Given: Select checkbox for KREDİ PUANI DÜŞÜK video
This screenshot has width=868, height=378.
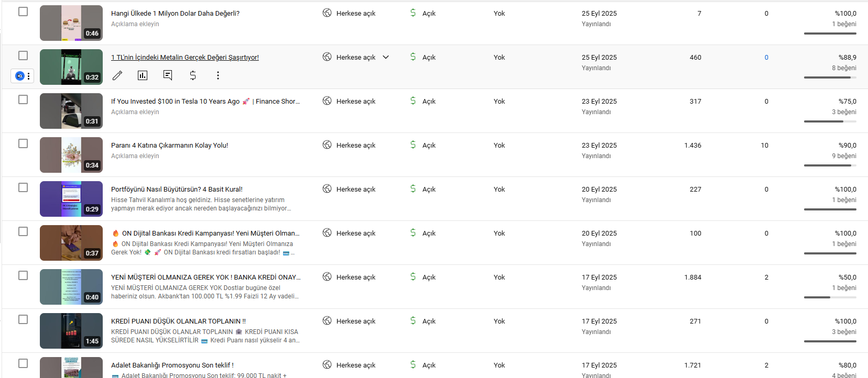Looking at the screenshot, I should 23,319.
